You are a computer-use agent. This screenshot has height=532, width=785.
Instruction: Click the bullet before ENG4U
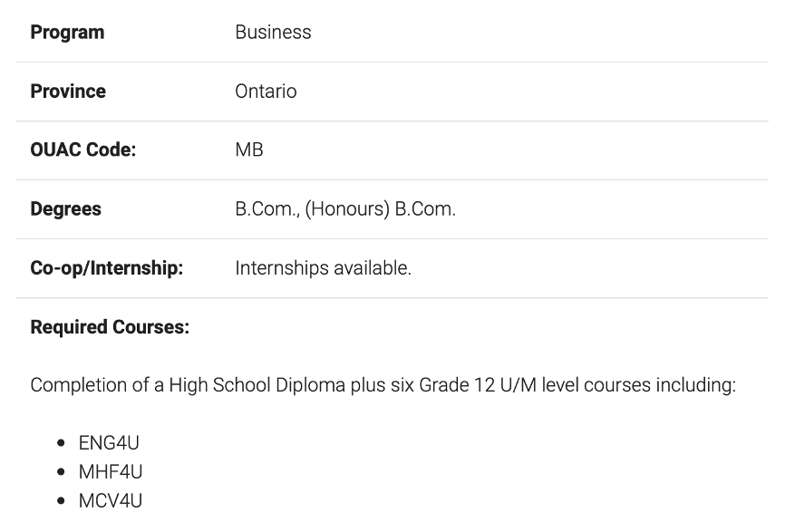point(61,443)
